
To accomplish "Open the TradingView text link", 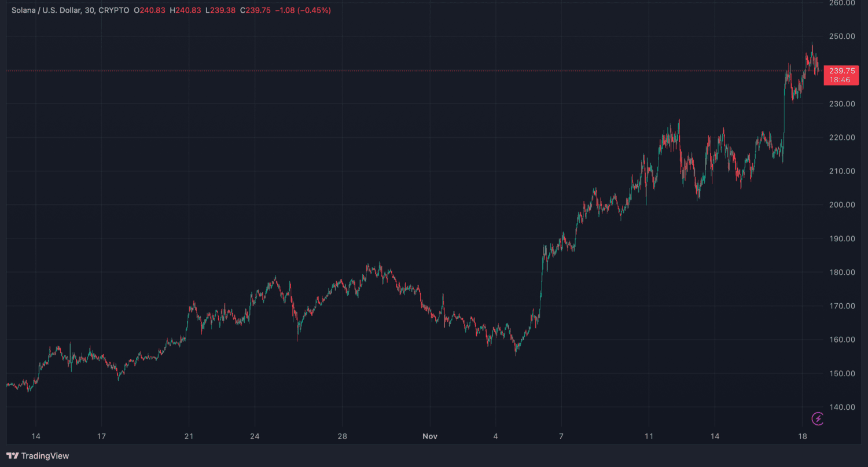I will point(45,456).
